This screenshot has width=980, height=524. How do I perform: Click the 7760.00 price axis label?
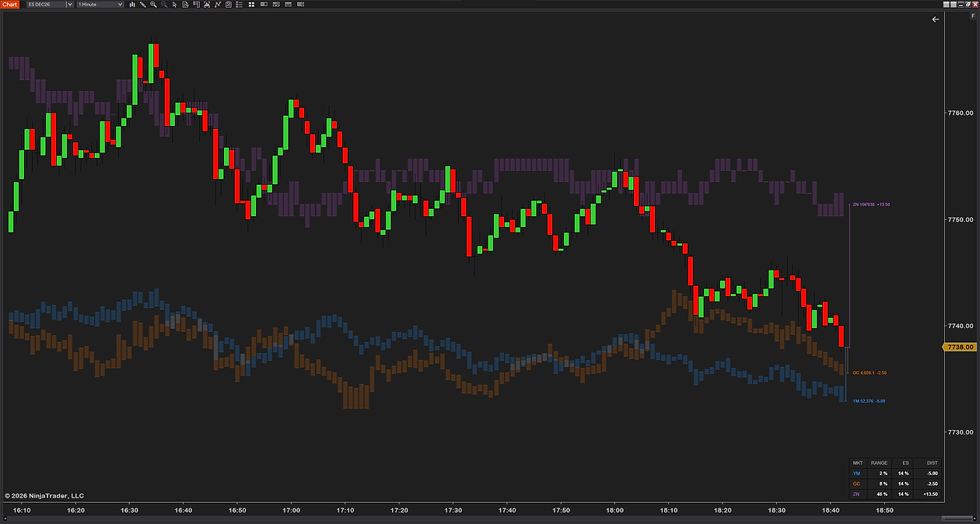961,114
